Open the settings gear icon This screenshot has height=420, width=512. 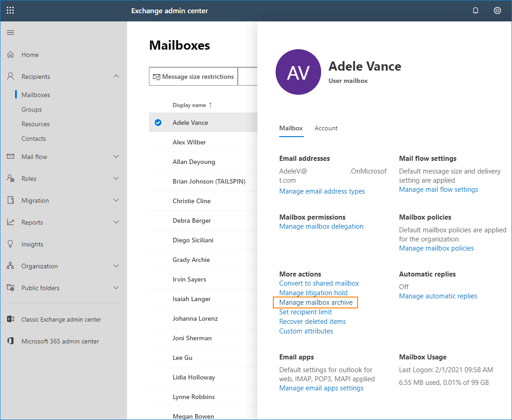(x=497, y=10)
